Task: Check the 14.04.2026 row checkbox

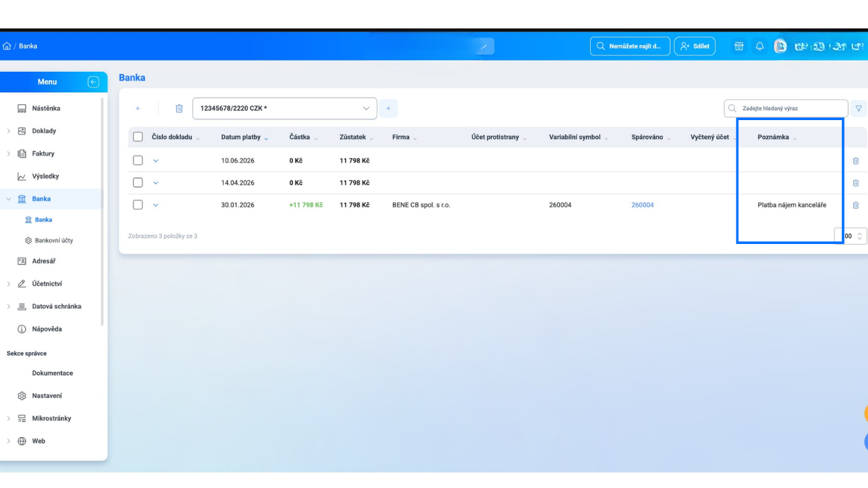Action: 138,183
